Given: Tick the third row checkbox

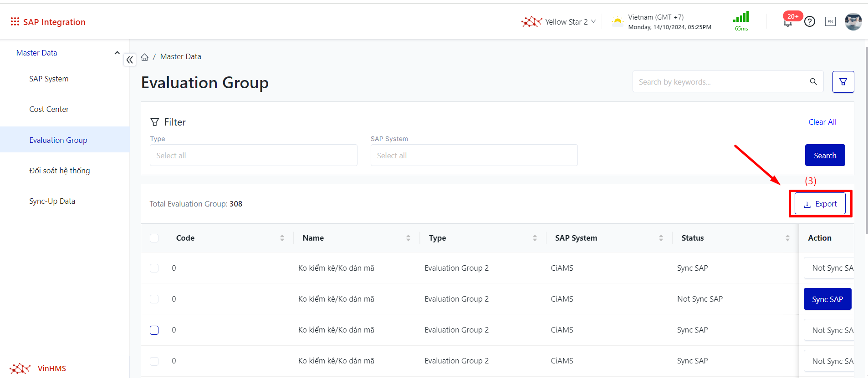Looking at the screenshot, I should coord(154,330).
